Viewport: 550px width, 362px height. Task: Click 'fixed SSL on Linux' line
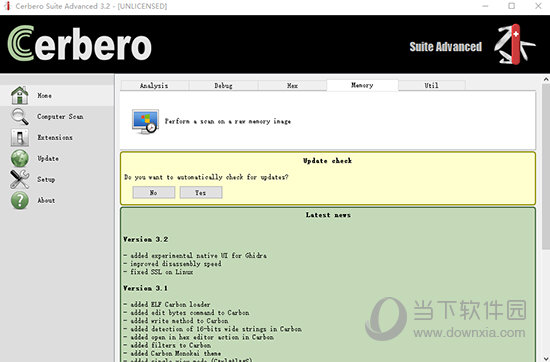[159, 272]
